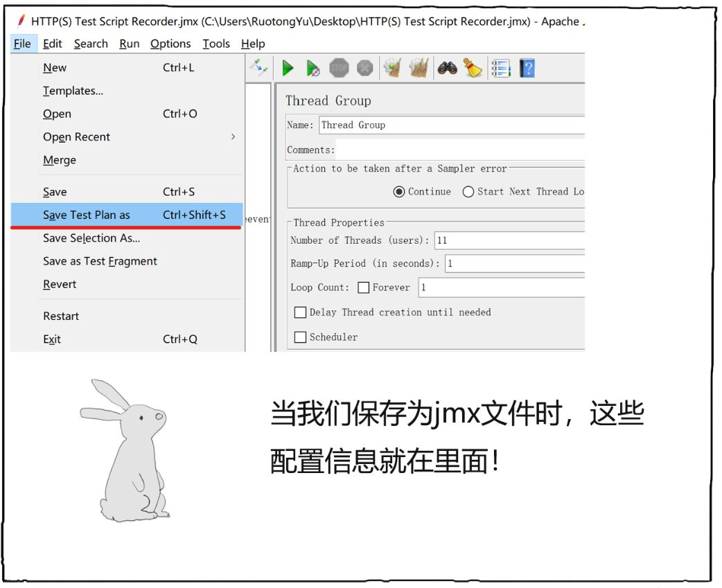Click the JMeter feather title icon

click(x=21, y=21)
